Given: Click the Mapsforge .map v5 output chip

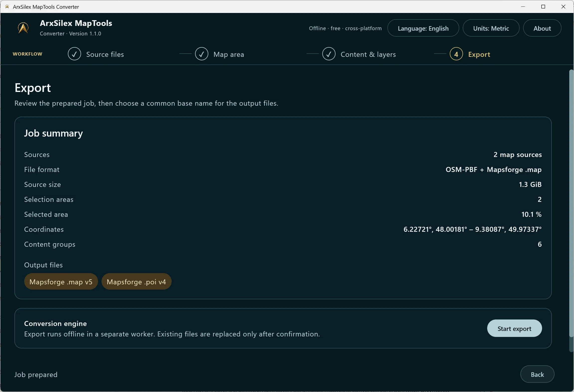Looking at the screenshot, I should coord(61,282).
